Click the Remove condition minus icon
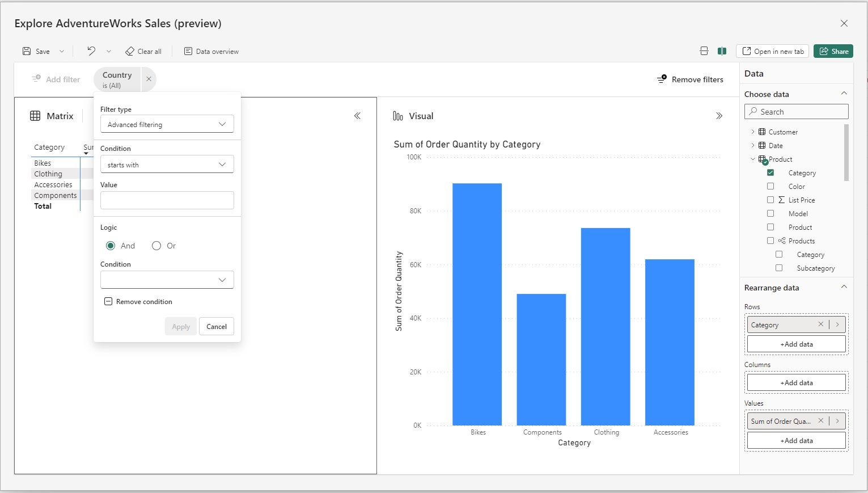Screen dimensions: 868x493 point(108,301)
